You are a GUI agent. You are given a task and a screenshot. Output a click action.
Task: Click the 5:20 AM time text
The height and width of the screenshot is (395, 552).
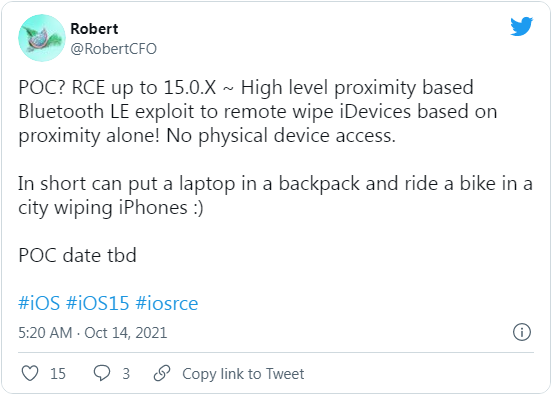45,333
